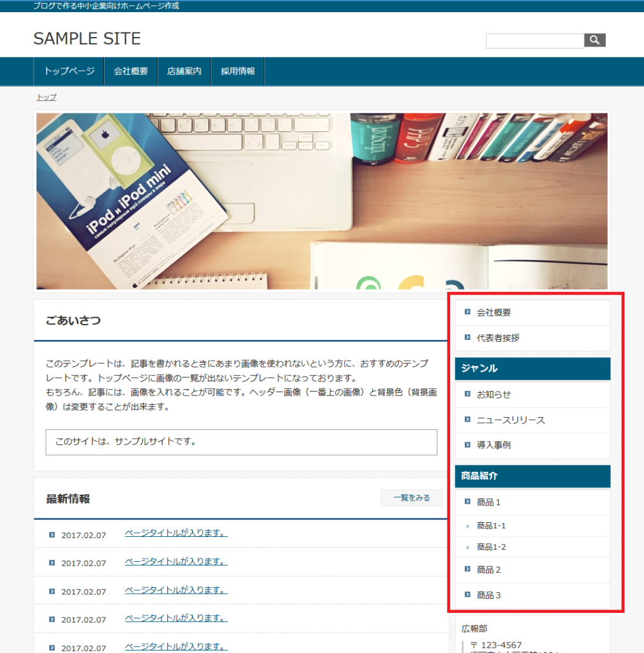This screenshot has width=644, height=653.
Task: Click arrow icon beside 商品 2
Action: point(467,569)
